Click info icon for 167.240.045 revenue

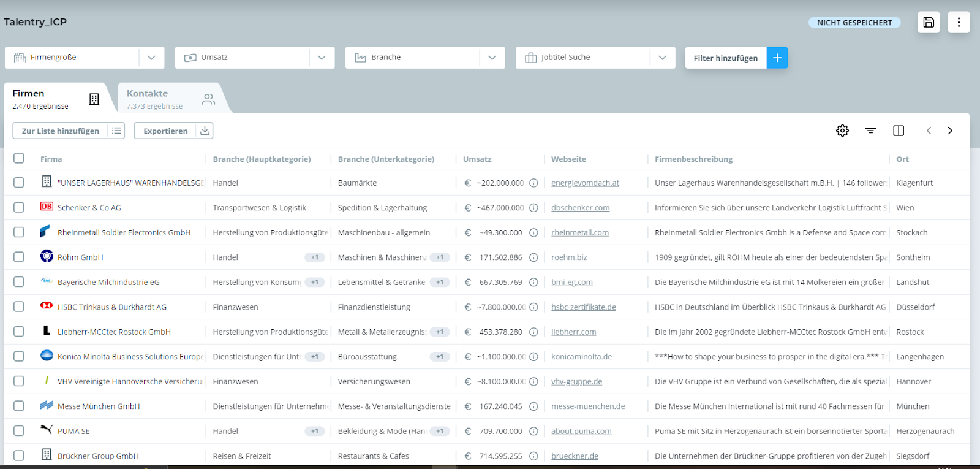pos(533,406)
